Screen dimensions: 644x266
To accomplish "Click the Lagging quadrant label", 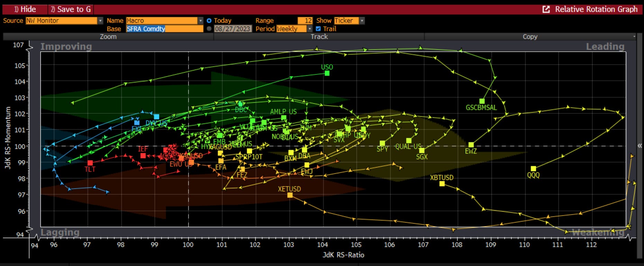I will [x=60, y=232].
